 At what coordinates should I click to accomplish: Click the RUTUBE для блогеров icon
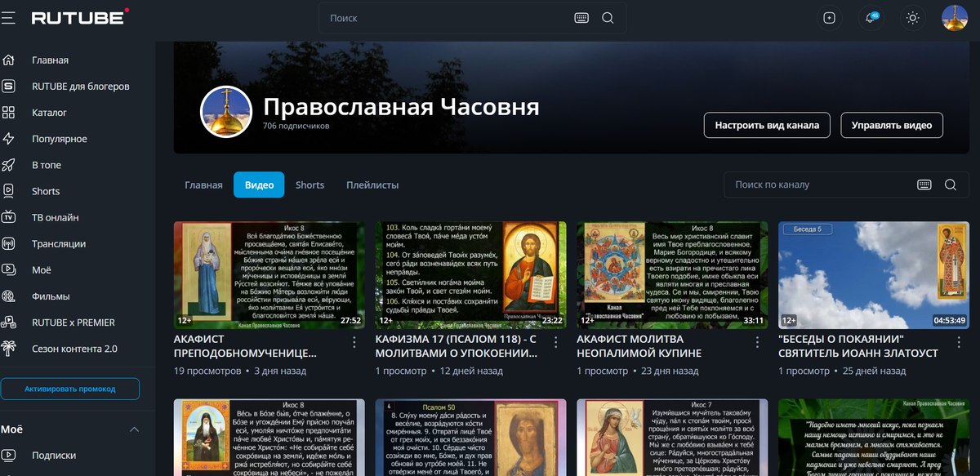(8, 87)
